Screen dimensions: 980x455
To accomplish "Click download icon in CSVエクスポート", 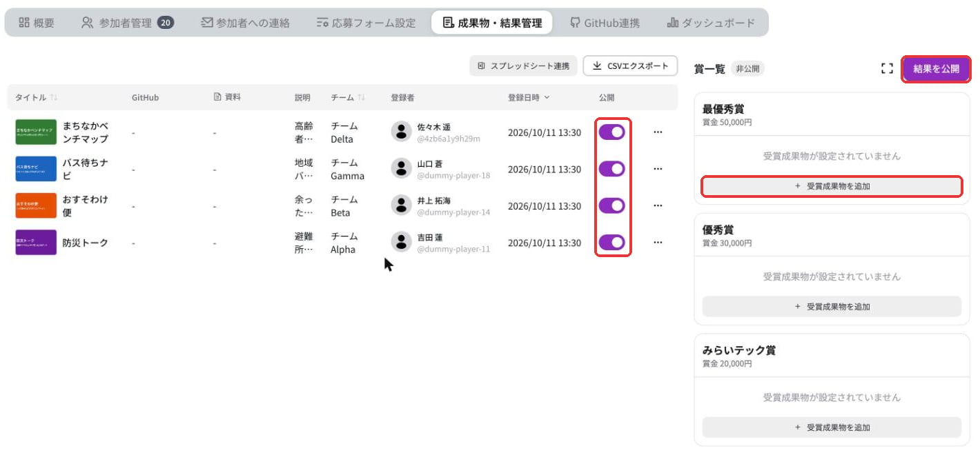I will 598,66.
